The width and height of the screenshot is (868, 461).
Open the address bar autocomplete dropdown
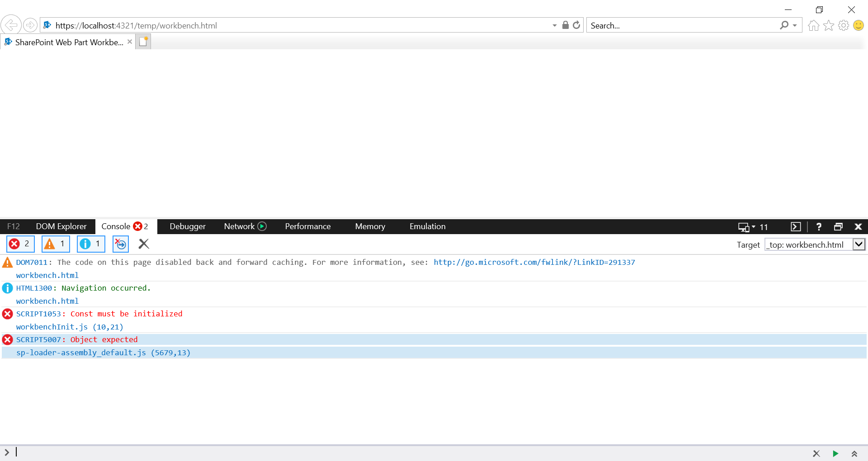(x=555, y=25)
